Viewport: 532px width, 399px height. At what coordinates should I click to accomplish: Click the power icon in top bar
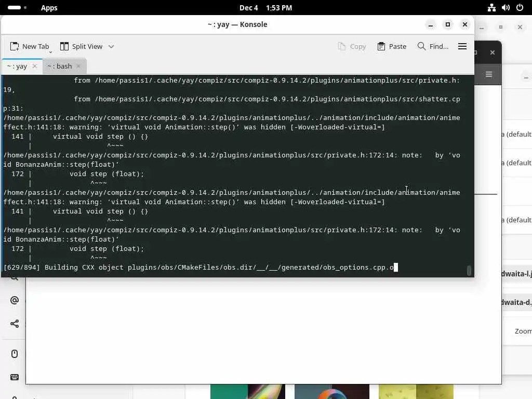pos(520,7)
